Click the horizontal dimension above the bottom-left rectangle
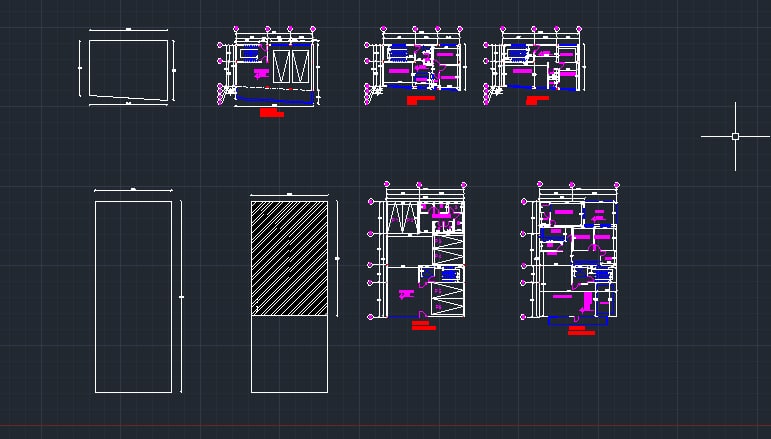The height and width of the screenshot is (439, 771). coord(133,189)
